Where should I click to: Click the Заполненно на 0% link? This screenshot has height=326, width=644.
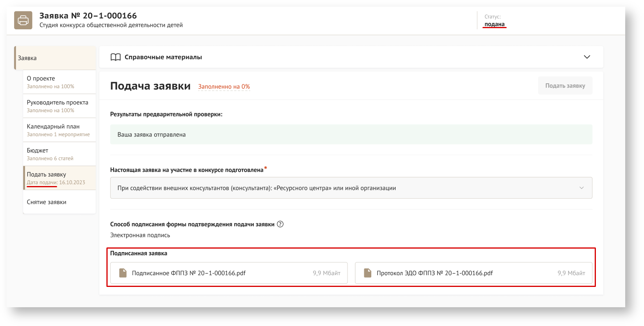224,87
